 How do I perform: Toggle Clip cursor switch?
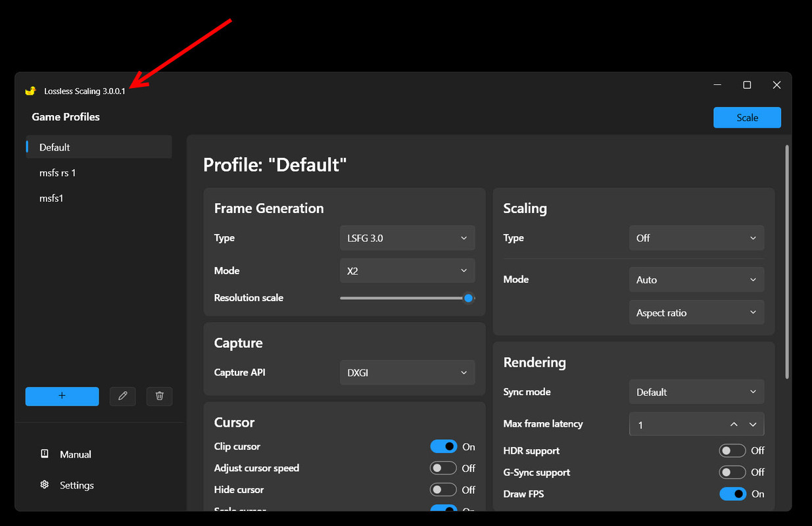(443, 446)
